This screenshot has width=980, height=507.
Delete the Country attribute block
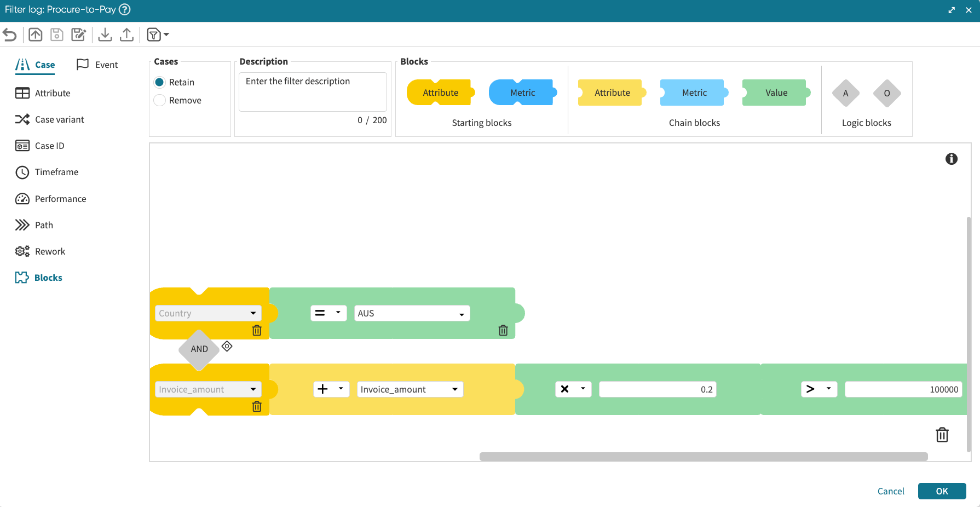click(x=257, y=330)
